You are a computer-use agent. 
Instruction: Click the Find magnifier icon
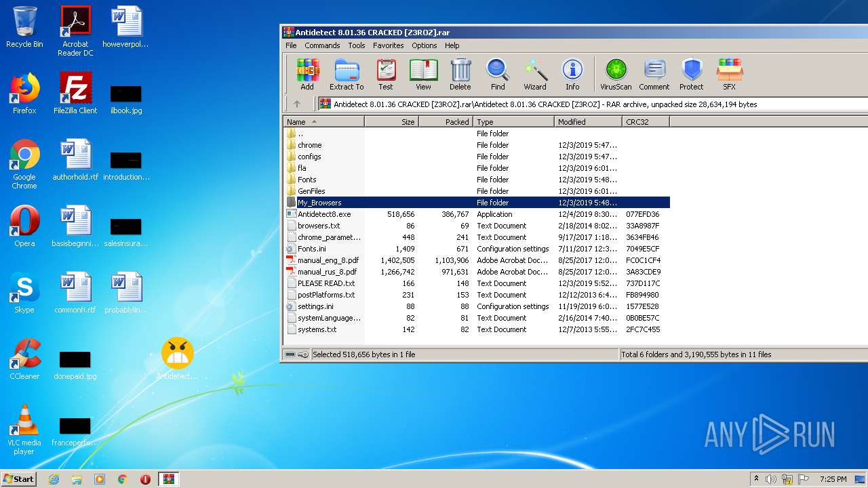498,75
